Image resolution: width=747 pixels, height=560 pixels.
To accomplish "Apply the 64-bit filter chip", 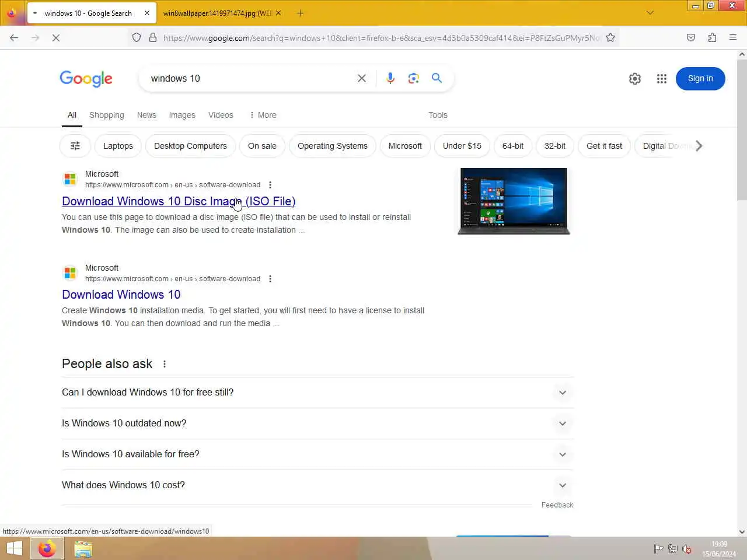I will click(x=513, y=146).
